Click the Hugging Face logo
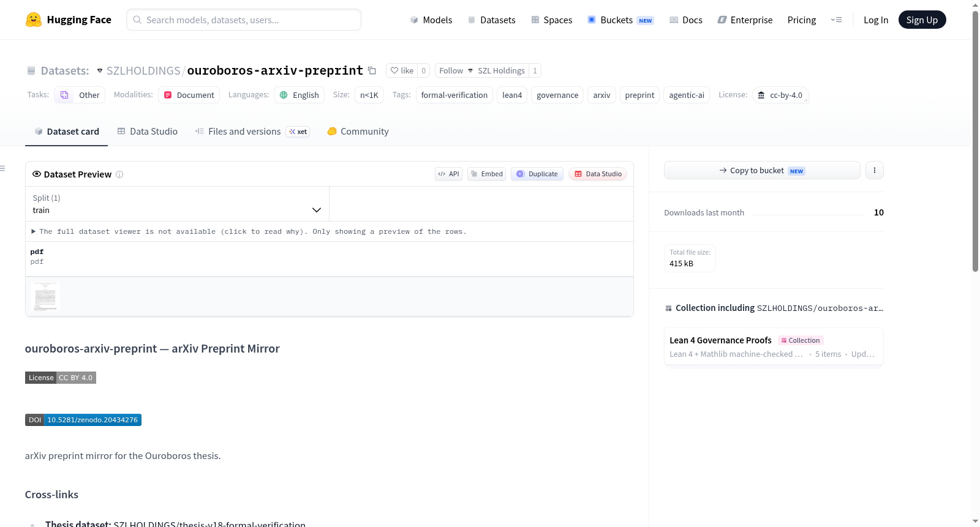980x527 pixels. [33, 20]
